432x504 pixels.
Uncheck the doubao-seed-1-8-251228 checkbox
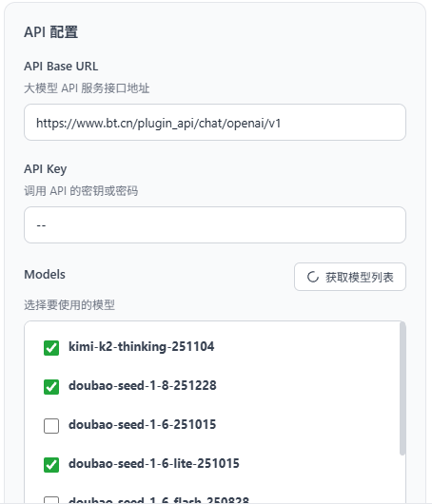[x=51, y=387]
